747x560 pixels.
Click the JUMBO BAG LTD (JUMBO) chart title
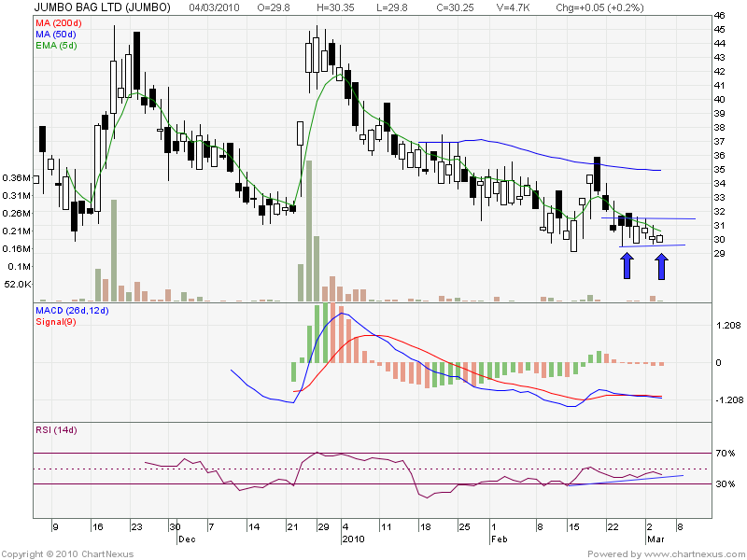102,7
